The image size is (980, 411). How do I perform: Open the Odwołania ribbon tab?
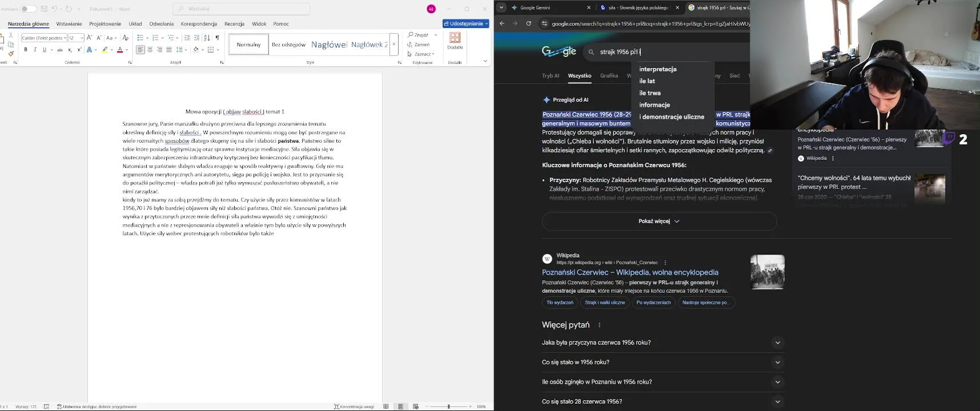tap(162, 24)
